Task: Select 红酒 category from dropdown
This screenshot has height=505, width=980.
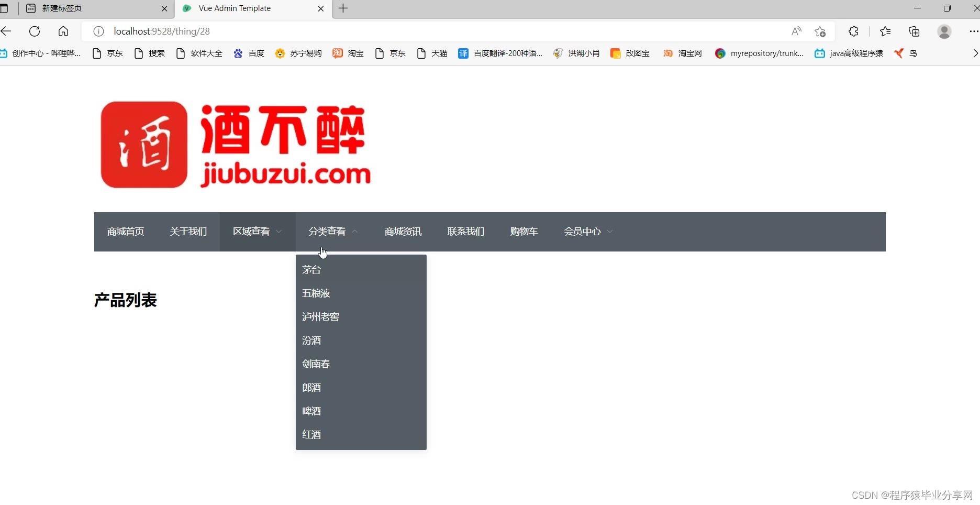Action: (361, 435)
